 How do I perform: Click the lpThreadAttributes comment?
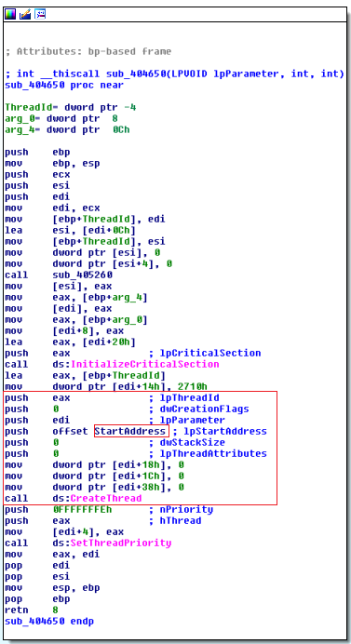(x=208, y=453)
